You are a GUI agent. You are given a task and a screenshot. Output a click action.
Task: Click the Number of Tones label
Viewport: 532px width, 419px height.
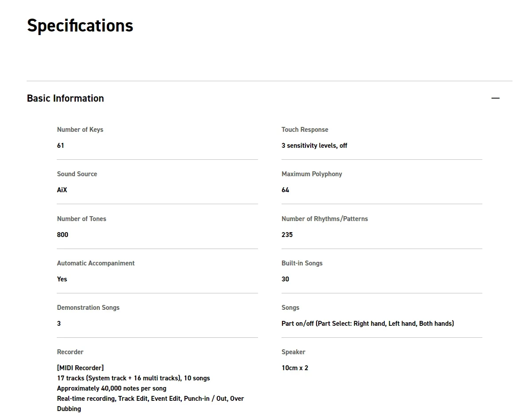tap(82, 219)
